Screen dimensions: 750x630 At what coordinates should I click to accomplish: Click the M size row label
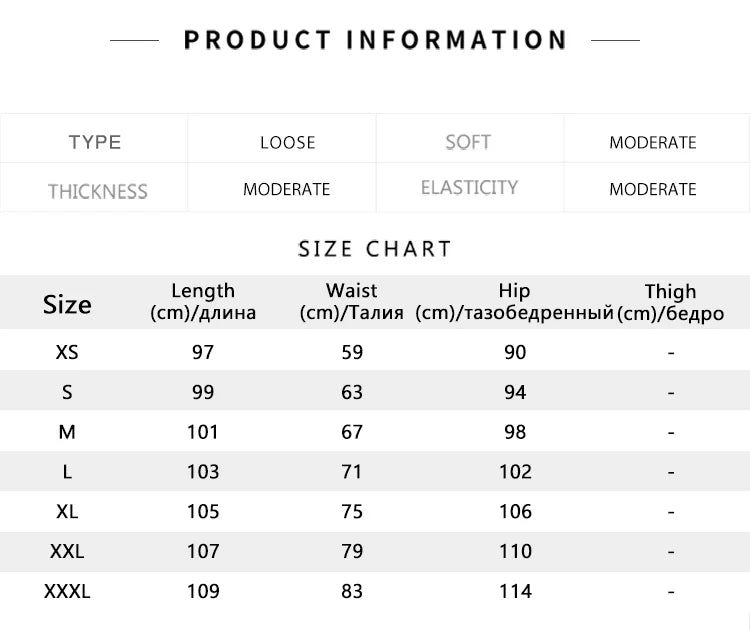click(x=67, y=432)
